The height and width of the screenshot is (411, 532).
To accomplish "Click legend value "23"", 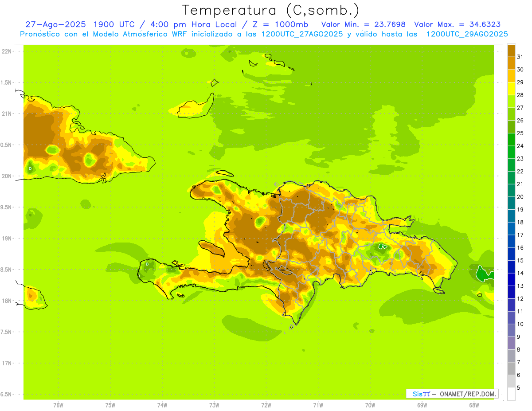I will 520,159.
